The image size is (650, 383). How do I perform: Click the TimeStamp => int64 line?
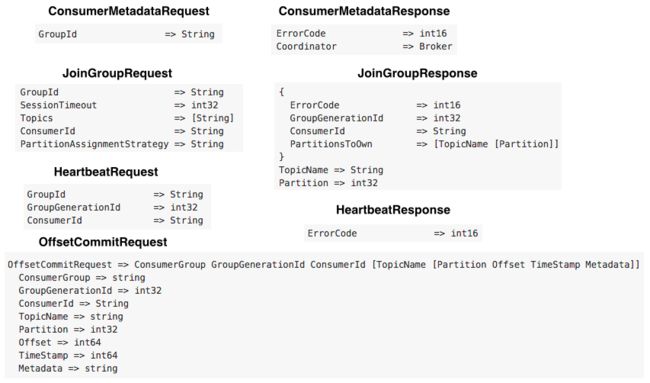[68, 356]
